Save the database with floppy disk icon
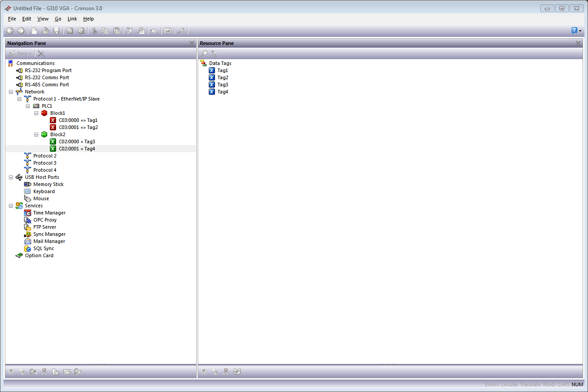 (x=57, y=31)
